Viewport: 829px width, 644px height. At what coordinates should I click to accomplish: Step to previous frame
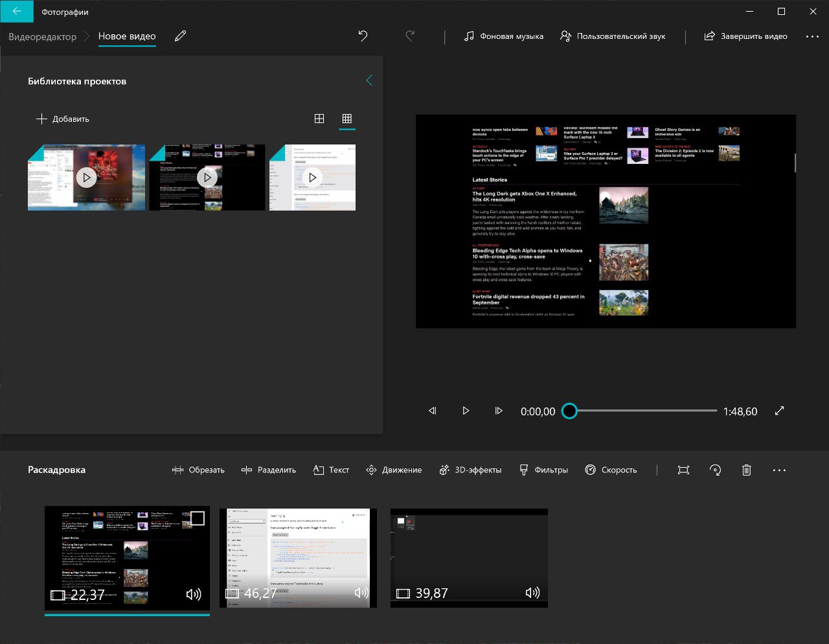coord(433,411)
